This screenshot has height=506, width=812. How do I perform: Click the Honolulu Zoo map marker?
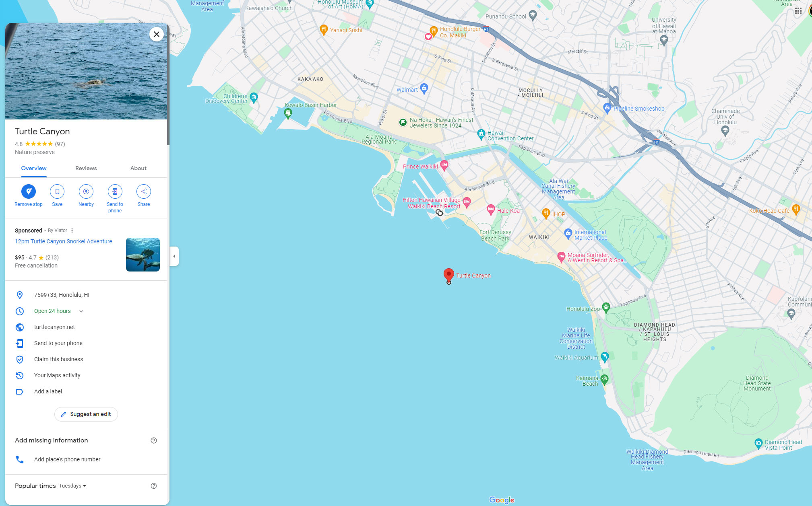606,308
